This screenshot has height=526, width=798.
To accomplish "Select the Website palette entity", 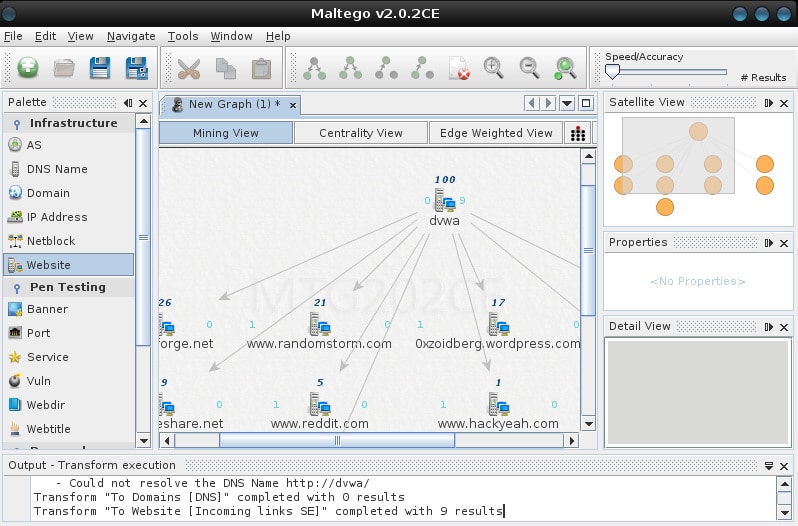I will (x=69, y=265).
